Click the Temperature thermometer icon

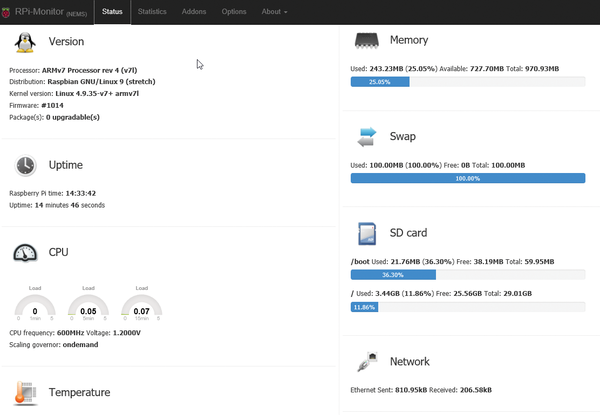[x=26, y=393]
